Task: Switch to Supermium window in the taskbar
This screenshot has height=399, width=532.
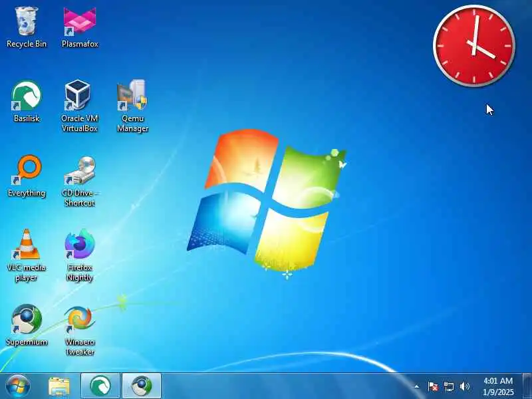Action: pos(142,386)
